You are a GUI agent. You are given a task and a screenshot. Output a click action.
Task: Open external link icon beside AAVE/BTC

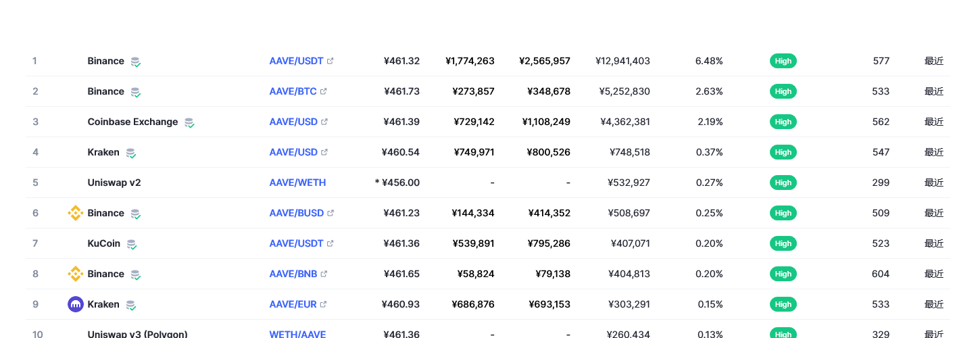point(324,91)
